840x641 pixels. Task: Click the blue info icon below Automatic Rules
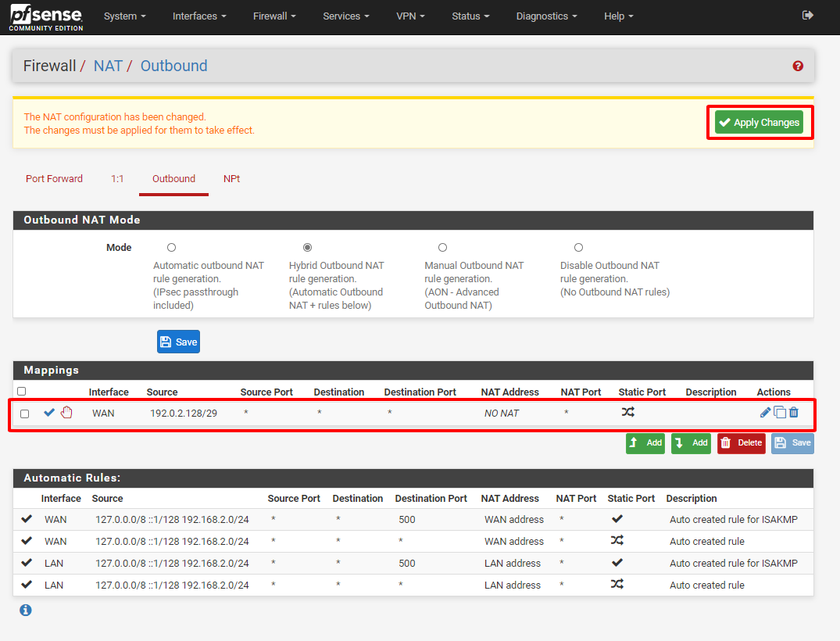26,610
